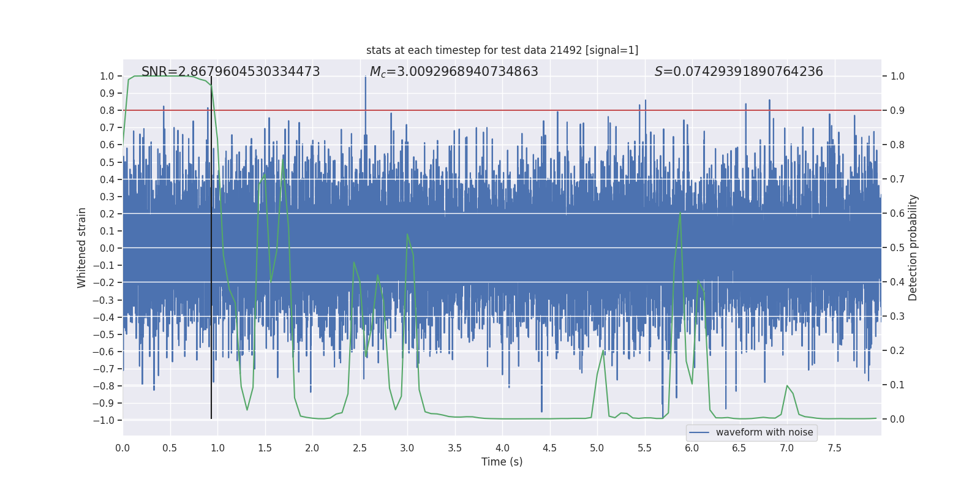Click the 3.5 tick on the Time axis
This screenshot has height=490, width=980.
click(x=454, y=448)
